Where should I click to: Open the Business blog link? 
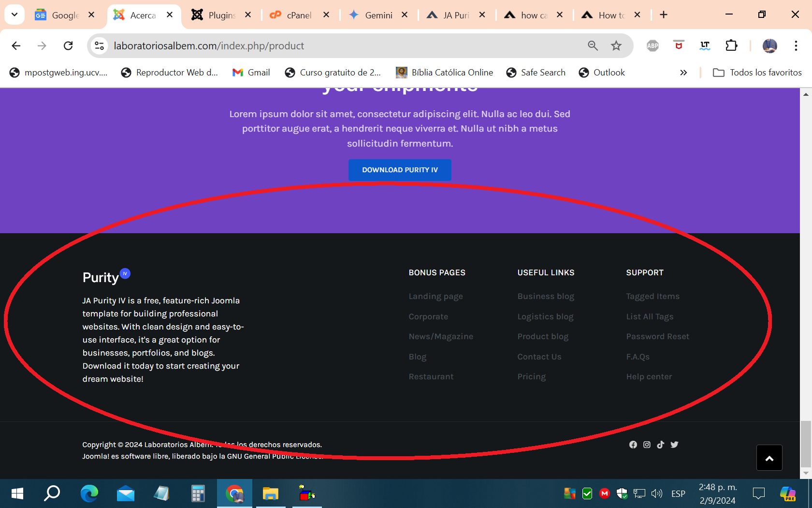click(x=546, y=296)
